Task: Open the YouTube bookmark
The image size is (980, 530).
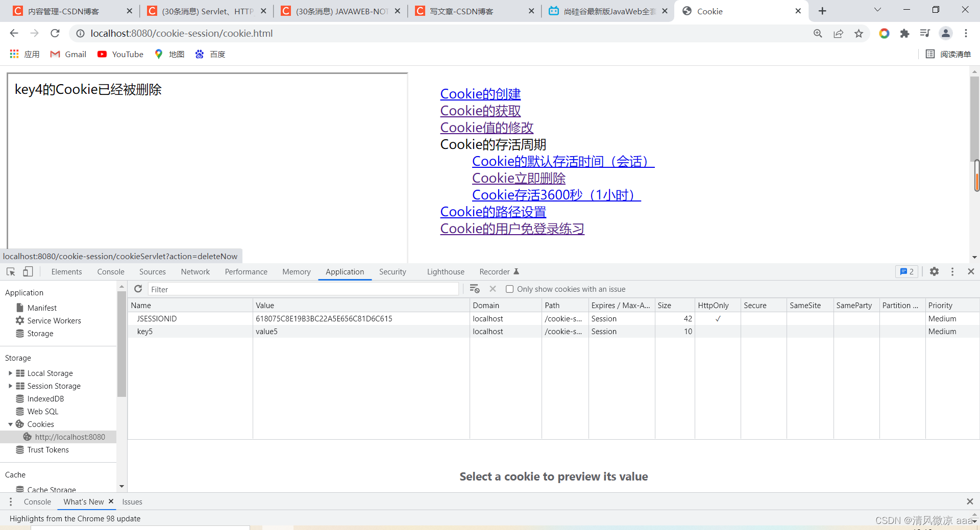Action: pyautogui.click(x=120, y=54)
